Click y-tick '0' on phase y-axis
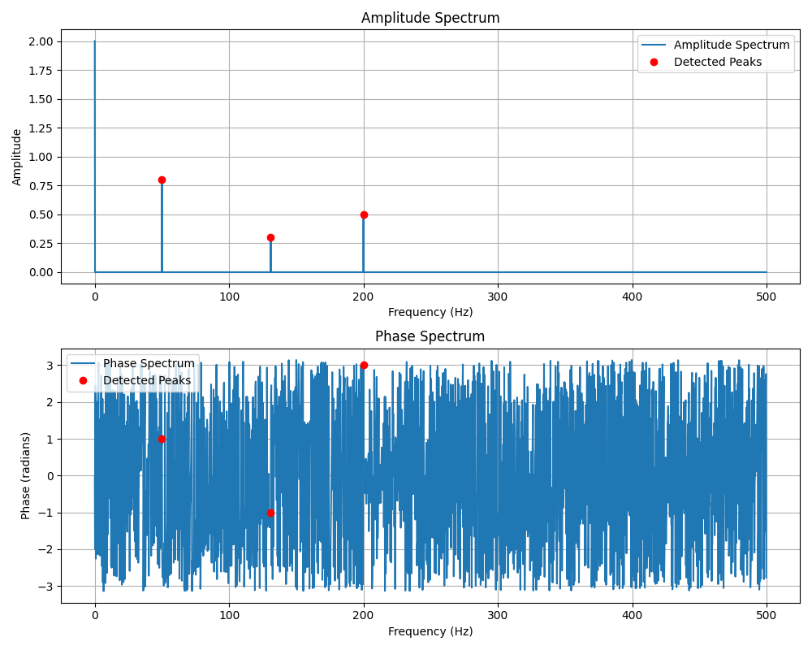 (x=50, y=476)
